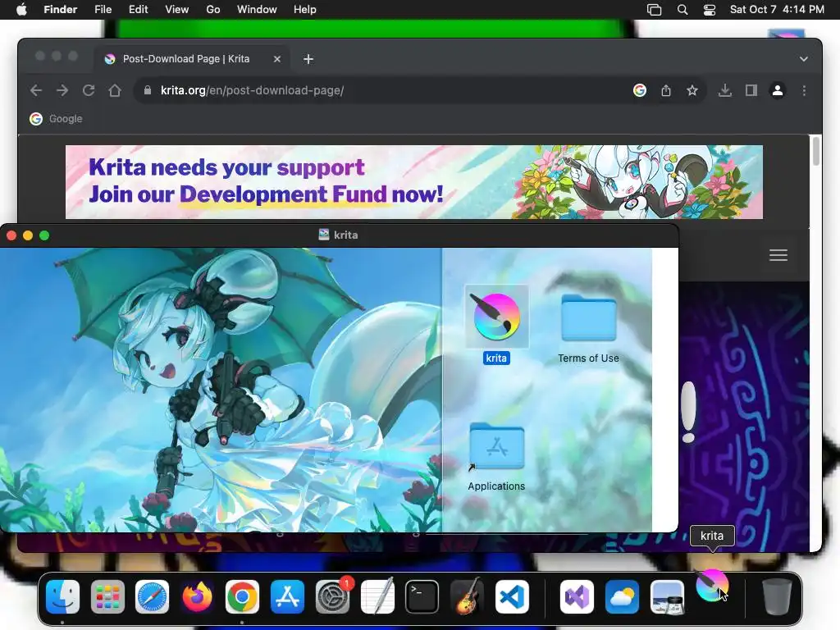
Task: Open Visual Studio from the Dock
Action: [577, 596]
